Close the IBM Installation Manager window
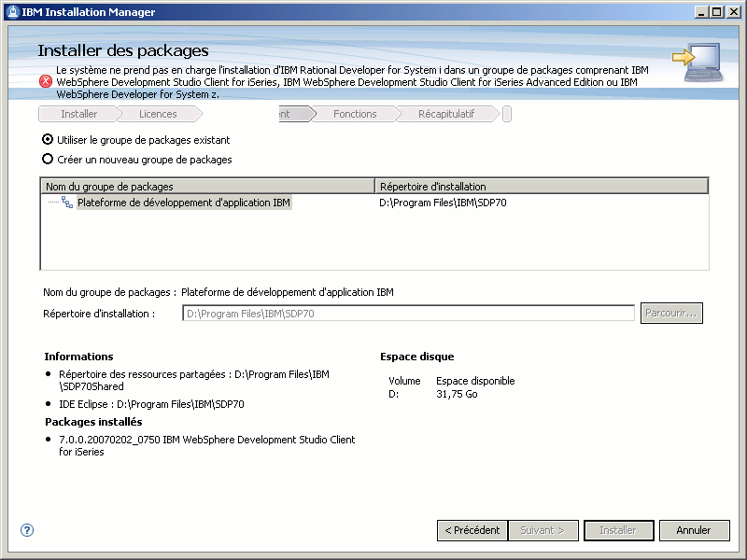The width and height of the screenshot is (747, 560). tap(734, 12)
